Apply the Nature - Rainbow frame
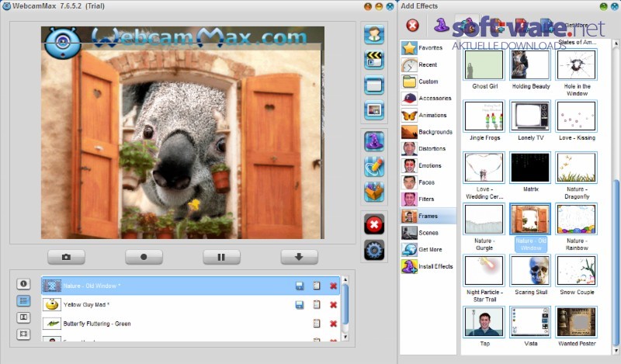 [x=577, y=219]
